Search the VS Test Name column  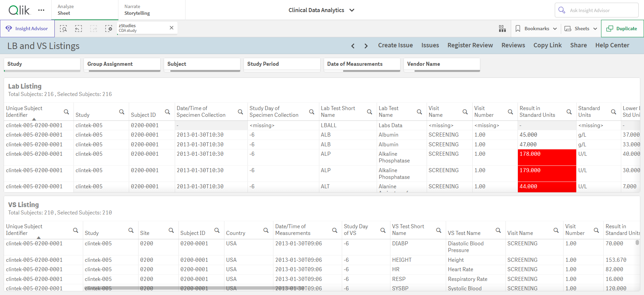click(x=498, y=230)
